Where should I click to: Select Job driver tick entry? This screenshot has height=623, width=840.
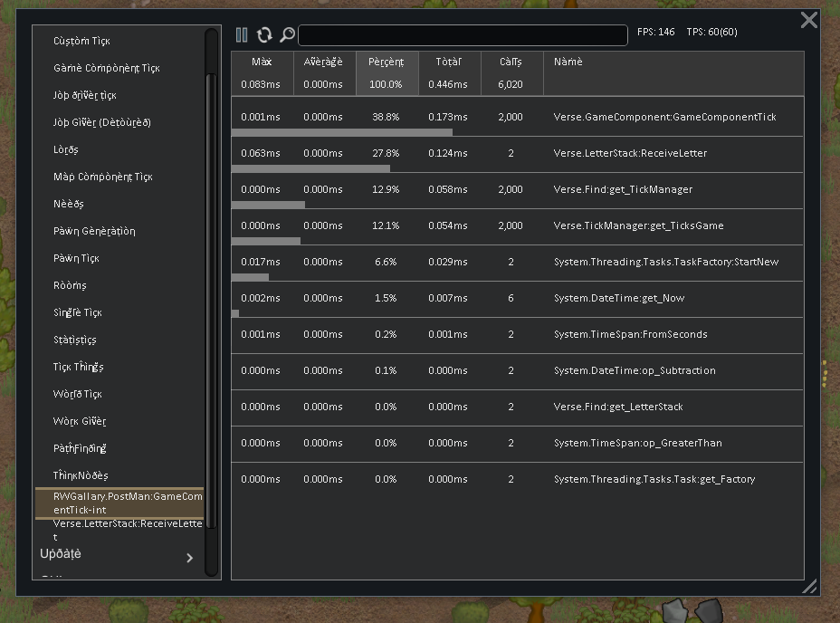(85, 95)
